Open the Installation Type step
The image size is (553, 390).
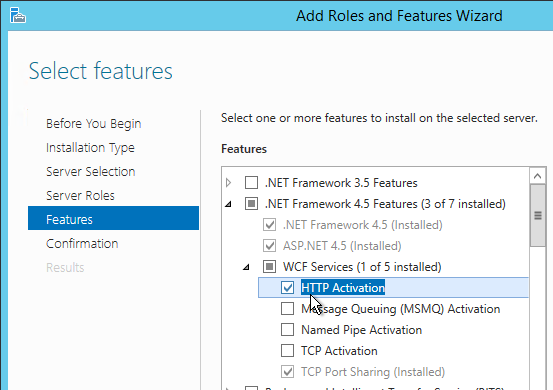tap(90, 148)
